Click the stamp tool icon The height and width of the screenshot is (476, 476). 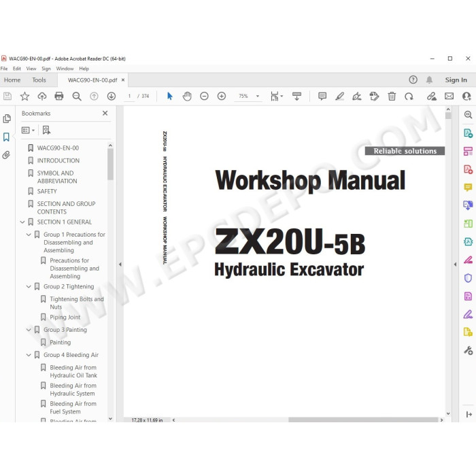374,97
